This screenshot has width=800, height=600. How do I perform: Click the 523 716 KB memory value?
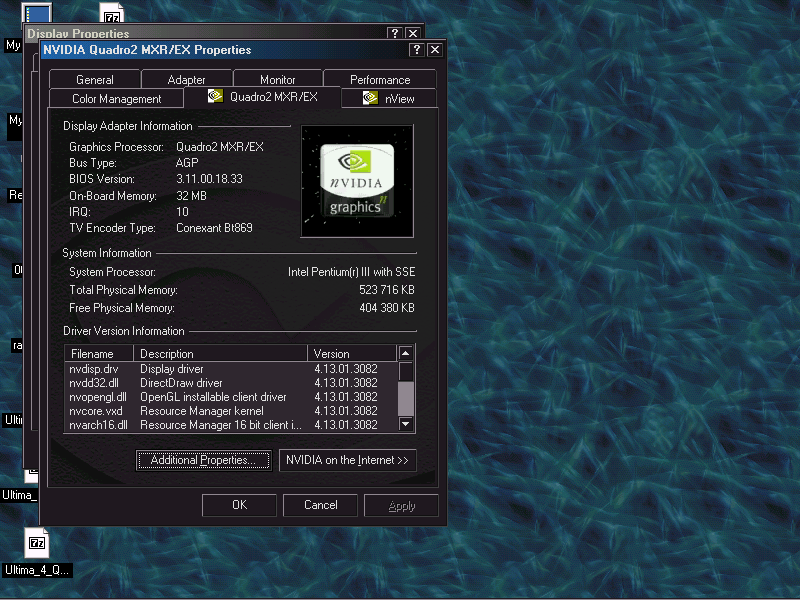[x=387, y=290]
